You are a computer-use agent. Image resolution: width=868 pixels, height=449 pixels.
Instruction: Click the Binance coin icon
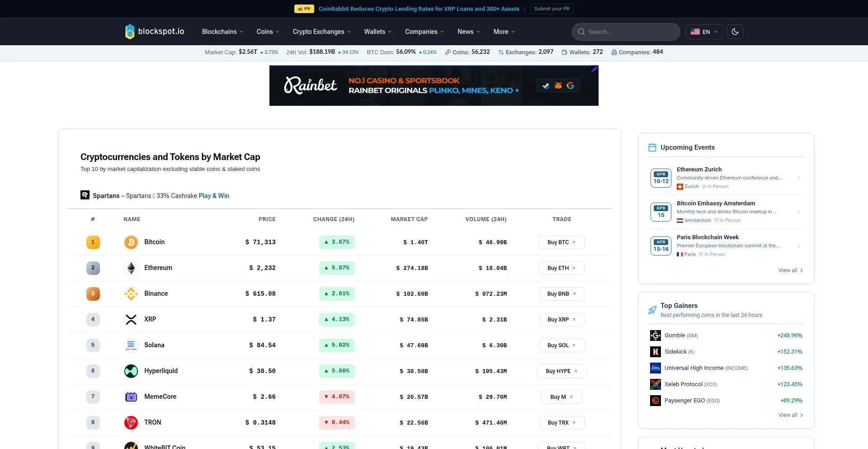point(131,294)
